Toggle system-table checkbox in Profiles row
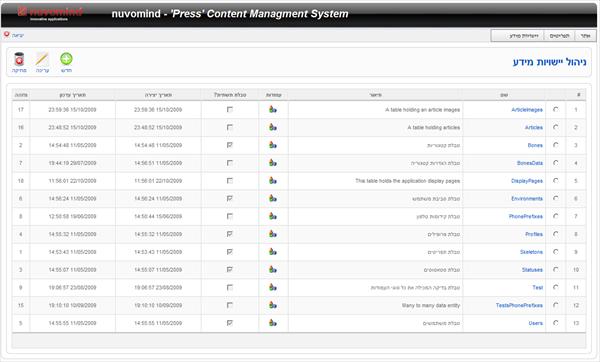600x362 pixels. click(230, 234)
